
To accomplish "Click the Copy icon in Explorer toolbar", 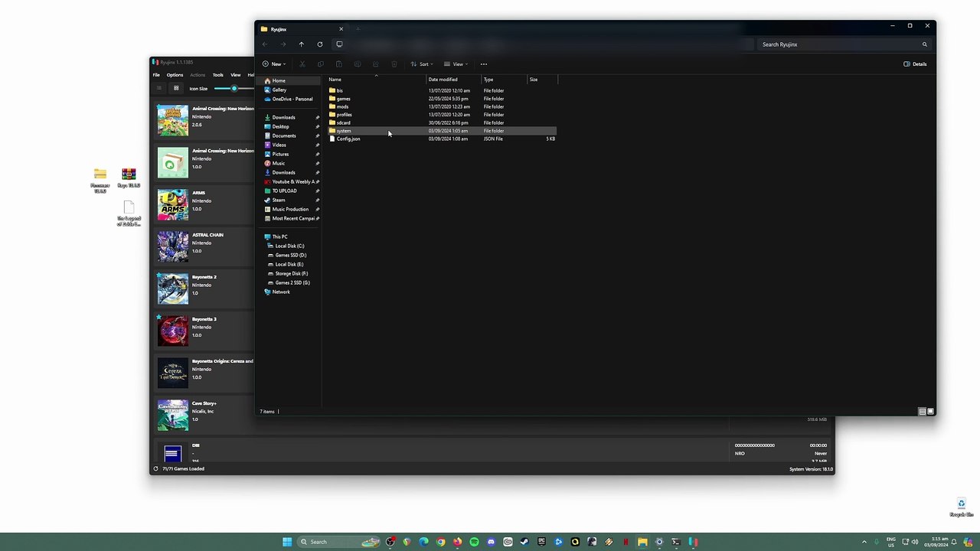I will point(321,64).
